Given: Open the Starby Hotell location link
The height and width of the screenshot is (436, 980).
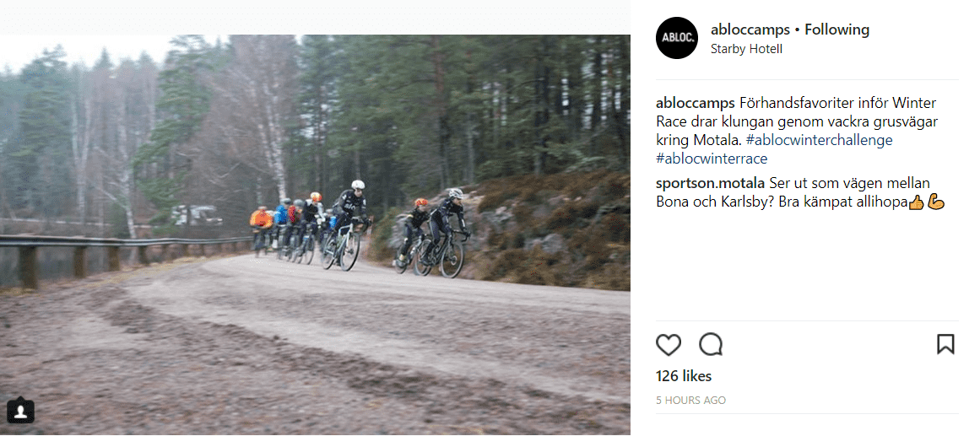Looking at the screenshot, I should click(746, 50).
